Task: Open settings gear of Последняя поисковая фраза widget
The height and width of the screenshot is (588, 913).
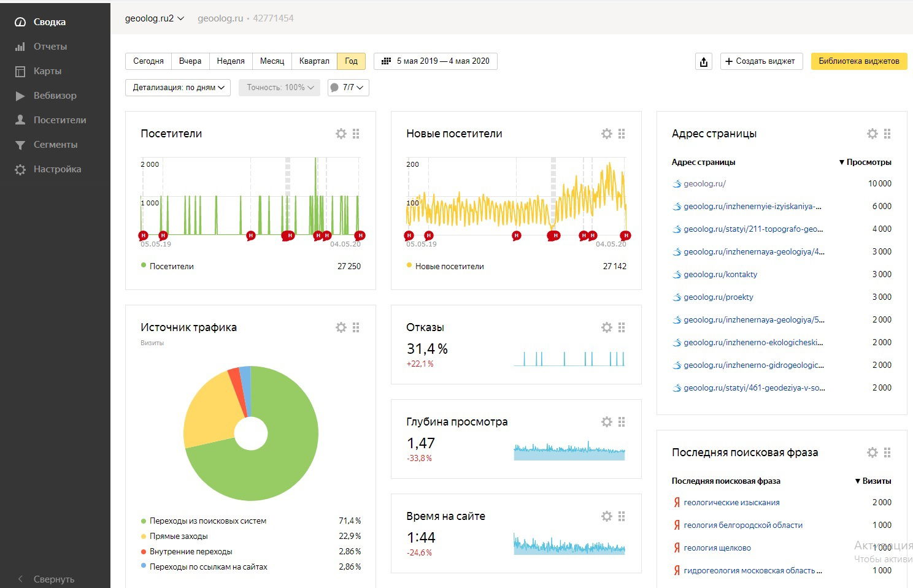Action: click(x=873, y=452)
